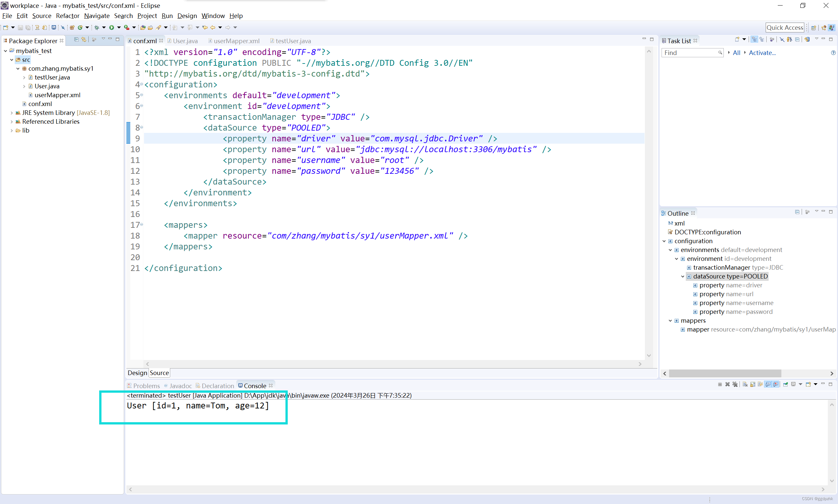Click the Debug bug icon in toolbar
Image resolution: width=838 pixels, height=504 pixels.
click(x=97, y=27)
